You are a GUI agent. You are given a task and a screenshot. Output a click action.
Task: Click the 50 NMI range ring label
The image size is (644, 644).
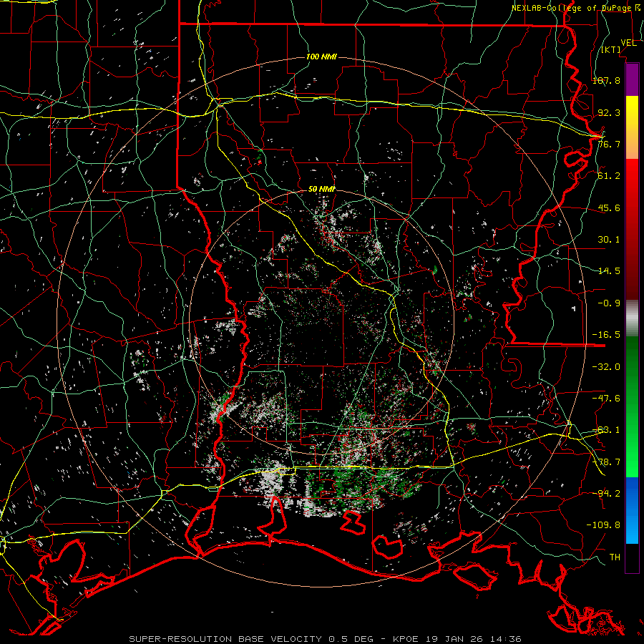click(x=321, y=190)
